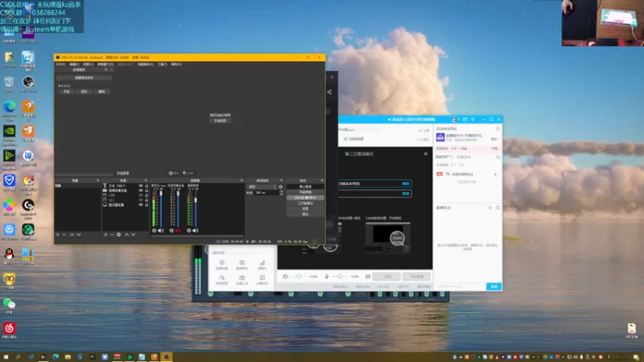Adjust speaker volume slider in streaming app
644x362 pixels.
point(300,277)
